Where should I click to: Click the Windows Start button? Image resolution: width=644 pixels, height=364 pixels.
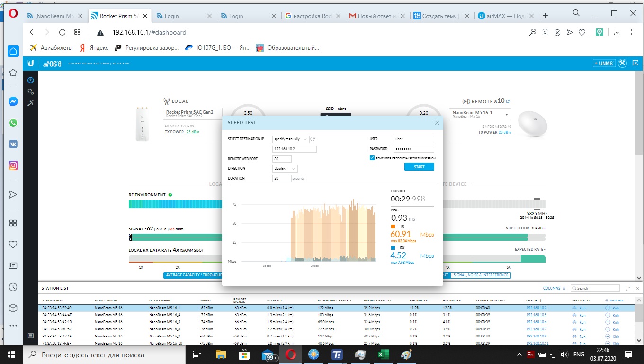[x=11, y=354]
